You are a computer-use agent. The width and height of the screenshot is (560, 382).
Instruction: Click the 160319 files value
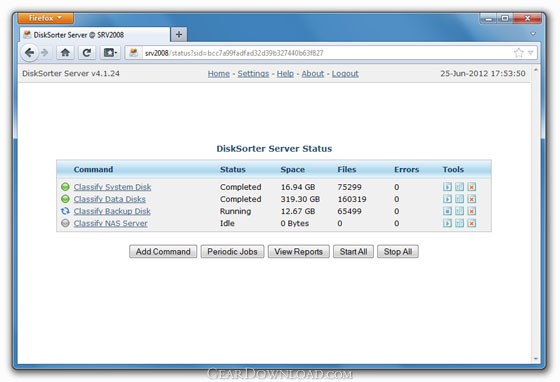click(x=352, y=199)
